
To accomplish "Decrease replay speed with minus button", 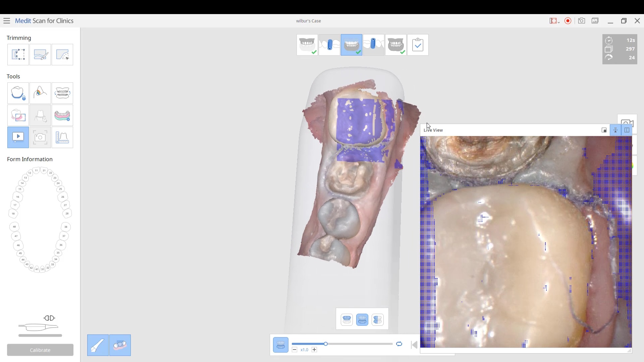I will click(294, 350).
